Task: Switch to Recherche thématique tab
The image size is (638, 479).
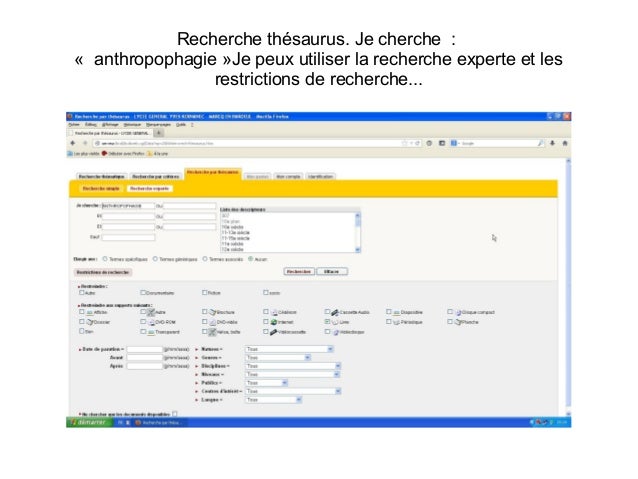Action: [x=101, y=177]
